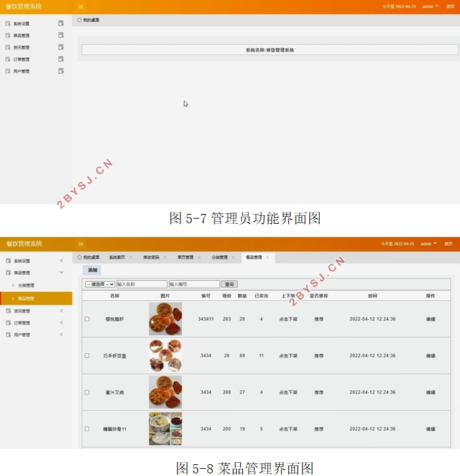Click the right-side icon of the 菜品管理 row, top screenshot

(x=61, y=35)
